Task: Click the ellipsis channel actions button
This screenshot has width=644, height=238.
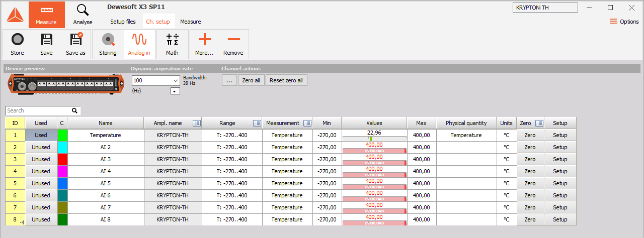Action: coord(229,80)
